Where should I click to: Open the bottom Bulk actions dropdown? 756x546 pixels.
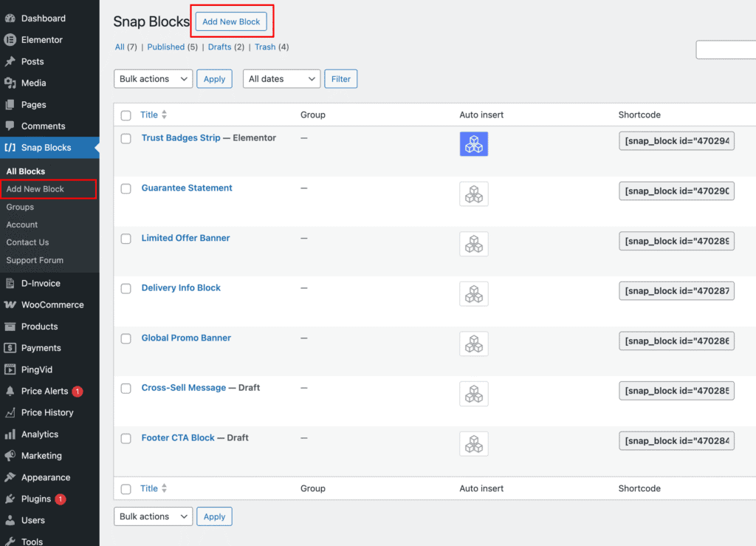(153, 517)
